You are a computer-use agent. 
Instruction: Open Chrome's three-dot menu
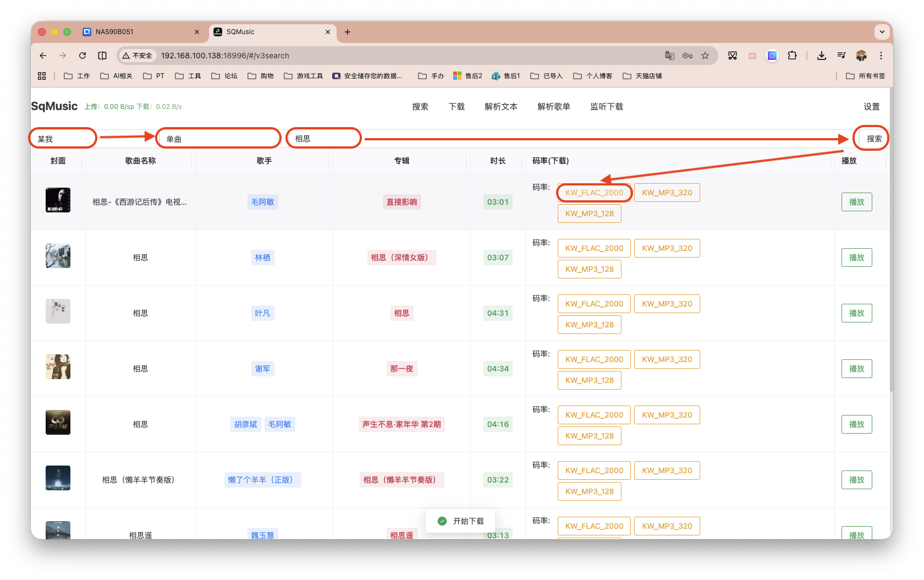(881, 56)
